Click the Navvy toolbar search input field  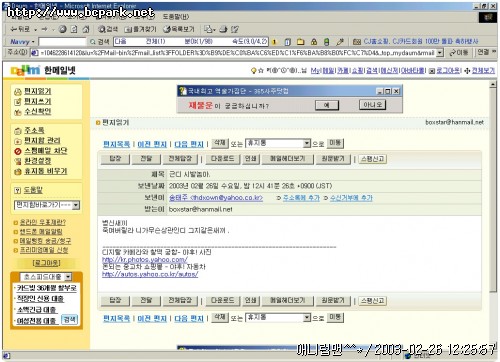[x=62, y=42]
